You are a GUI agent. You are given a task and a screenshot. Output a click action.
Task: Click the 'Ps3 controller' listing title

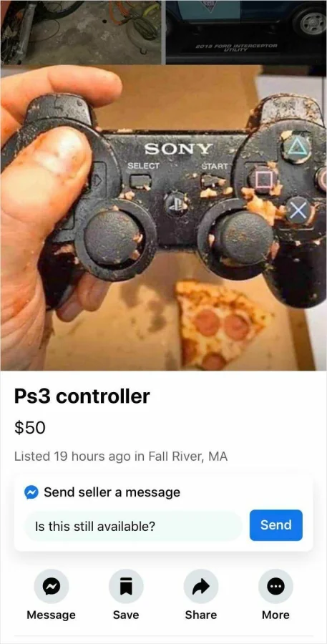82,396
